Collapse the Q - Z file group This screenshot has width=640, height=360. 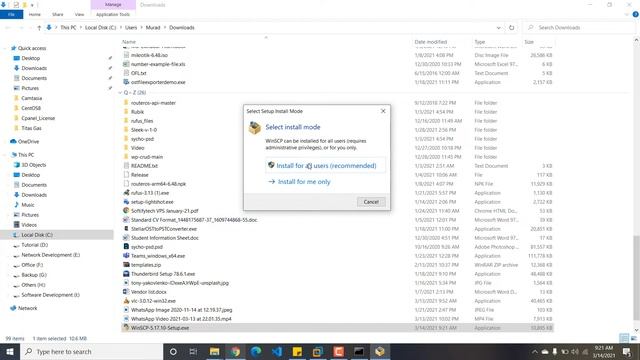point(120,93)
